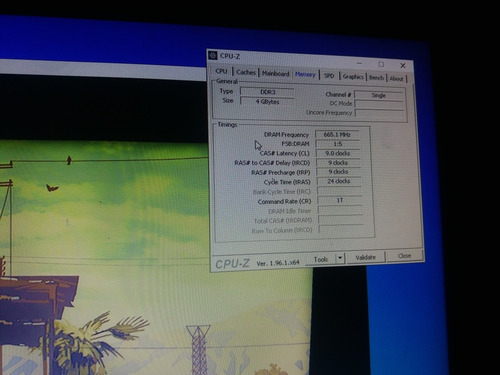500x375 pixels.
Task: Open the Bench tab
Action: point(376,78)
